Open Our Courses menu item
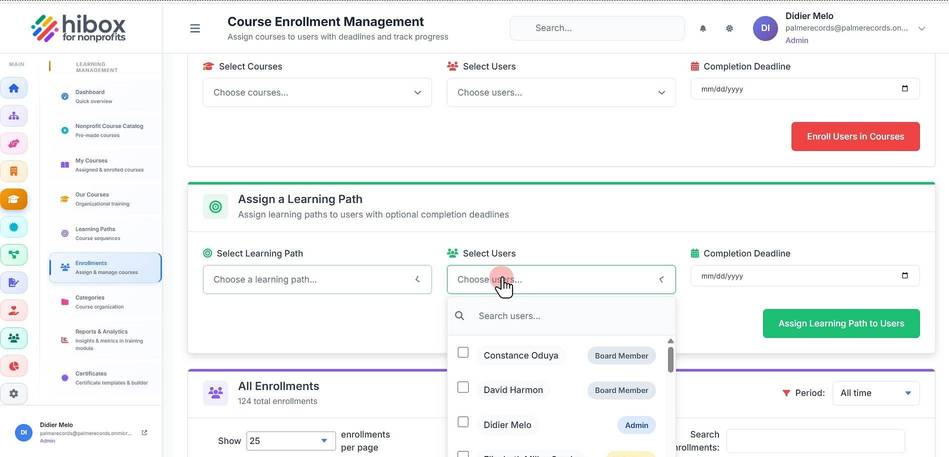949x457 pixels. (105, 199)
